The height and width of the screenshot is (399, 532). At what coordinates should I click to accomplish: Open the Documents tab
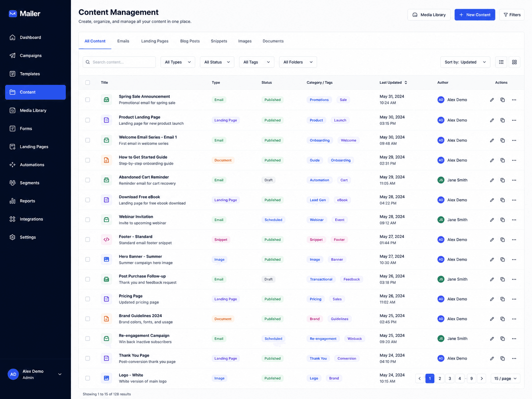(x=273, y=41)
